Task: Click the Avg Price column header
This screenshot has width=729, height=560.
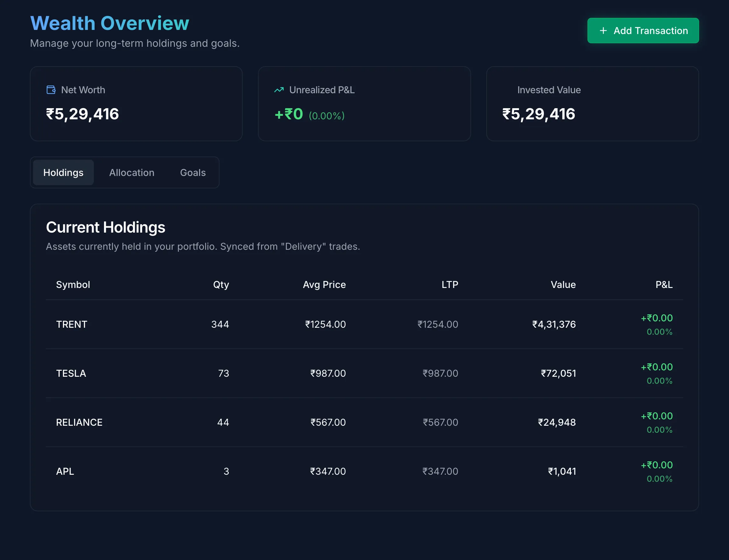Action: coord(324,284)
